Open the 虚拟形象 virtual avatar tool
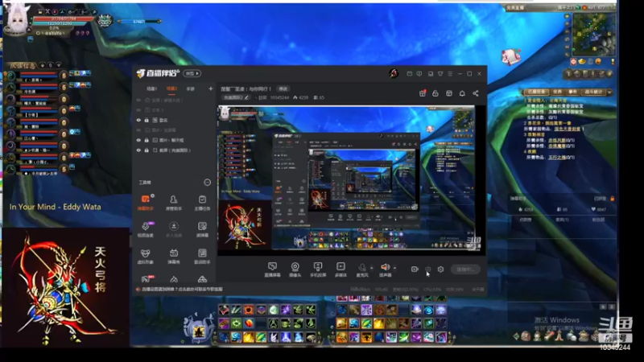The width and height of the screenshot is (644, 362). click(146, 256)
